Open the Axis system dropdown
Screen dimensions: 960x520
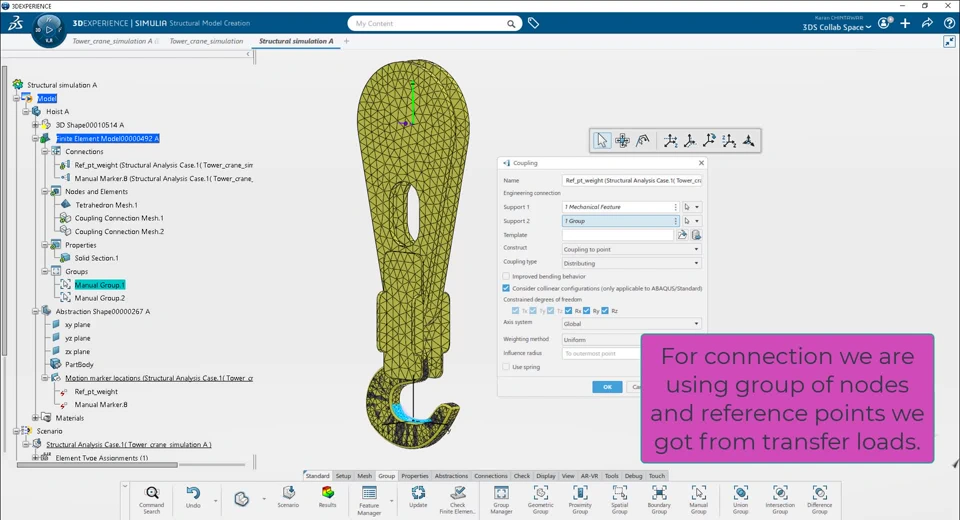click(x=631, y=323)
